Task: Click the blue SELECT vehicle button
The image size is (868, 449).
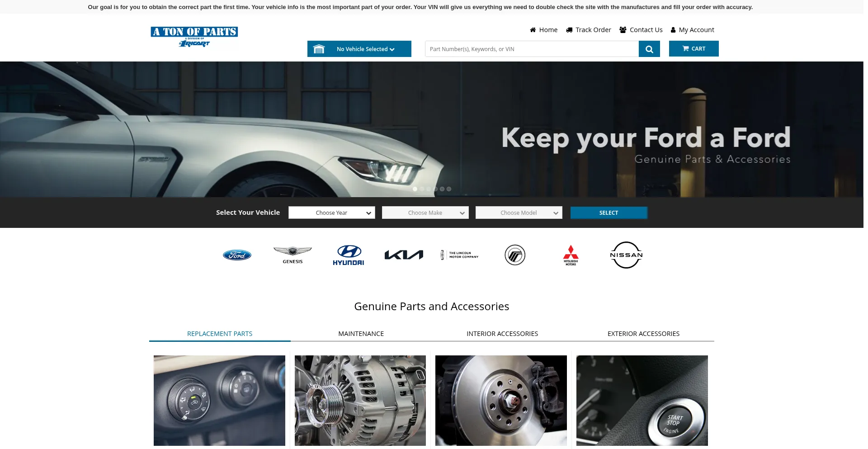Action: point(609,213)
